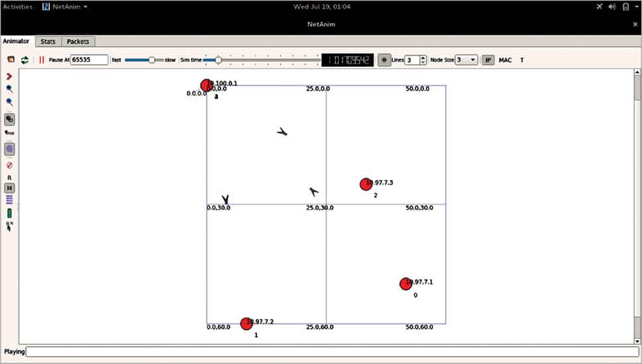Screen dimensions: 642x364
Task: Click the red block packets icon
Action: (x=9, y=165)
